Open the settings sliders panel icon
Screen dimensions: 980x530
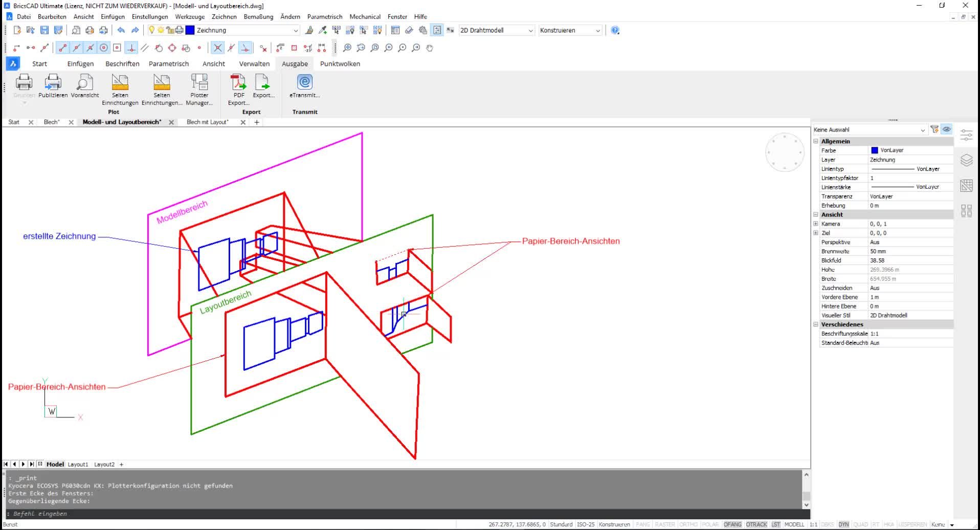[967, 135]
